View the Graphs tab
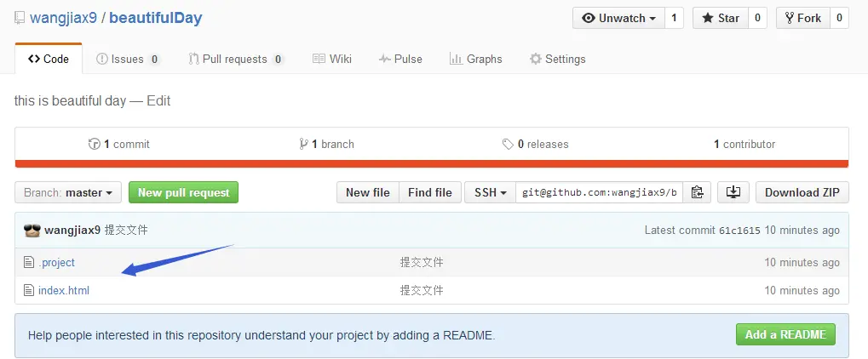Image resolution: width=868 pixels, height=359 pixels. [475, 60]
